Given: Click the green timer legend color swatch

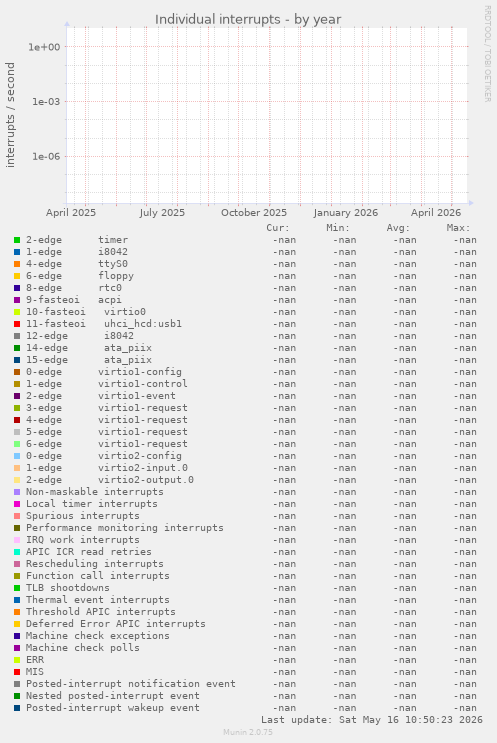Looking at the screenshot, I should (17, 240).
